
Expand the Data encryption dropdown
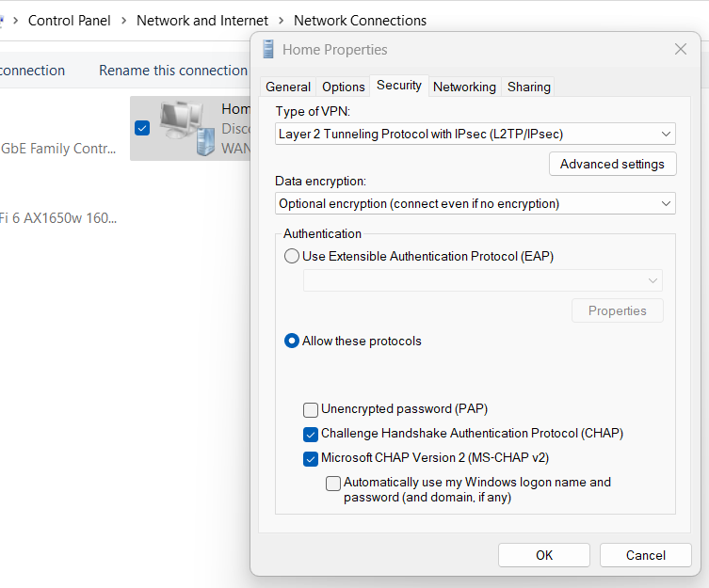tap(475, 203)
